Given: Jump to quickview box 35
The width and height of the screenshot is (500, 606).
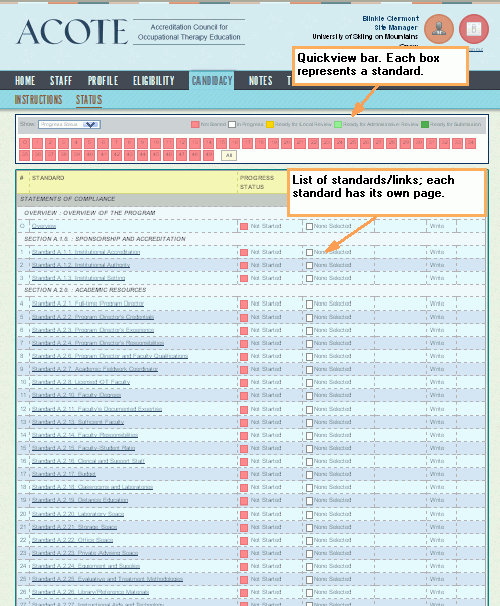Looking at the screenshot, I should click(25, 155).
